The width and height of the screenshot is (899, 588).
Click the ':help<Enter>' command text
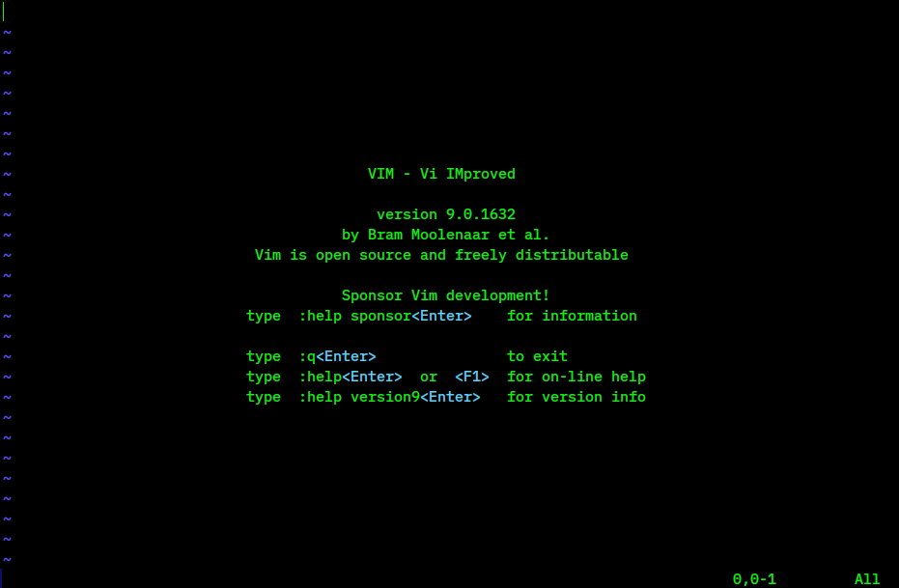[351, 377]
